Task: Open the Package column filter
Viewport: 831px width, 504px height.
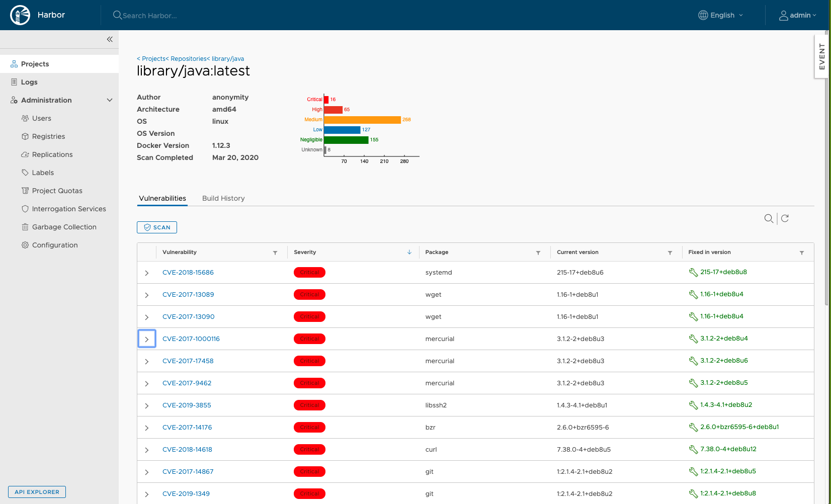Action: pos(538,253)
